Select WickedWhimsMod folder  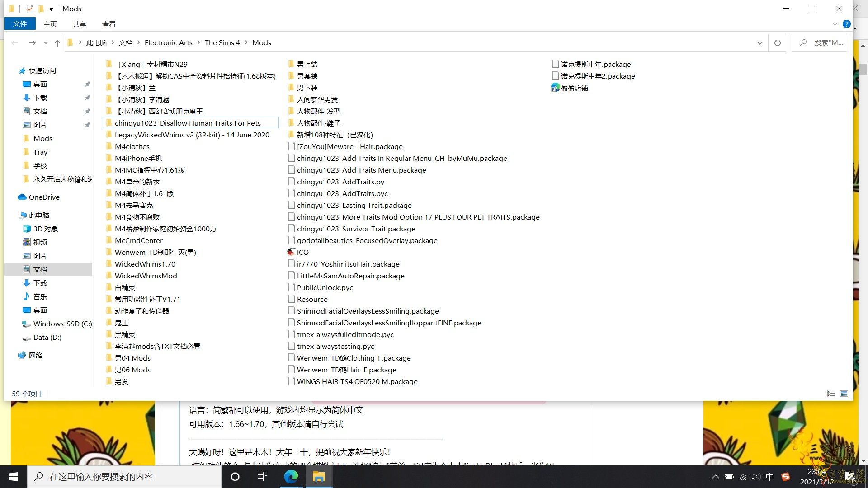tap(146, 276)
